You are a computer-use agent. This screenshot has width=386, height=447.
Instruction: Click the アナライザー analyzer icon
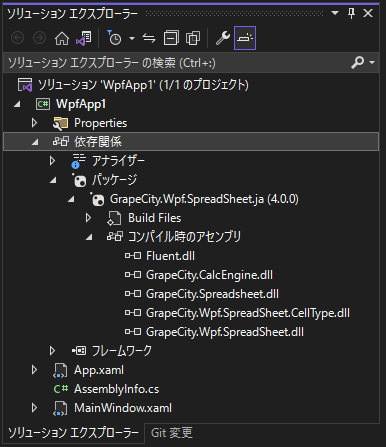tap(79, 161)
